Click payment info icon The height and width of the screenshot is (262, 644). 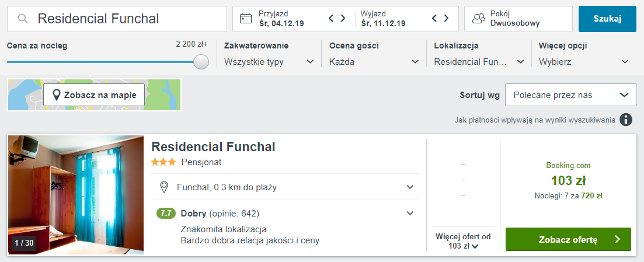626,120
